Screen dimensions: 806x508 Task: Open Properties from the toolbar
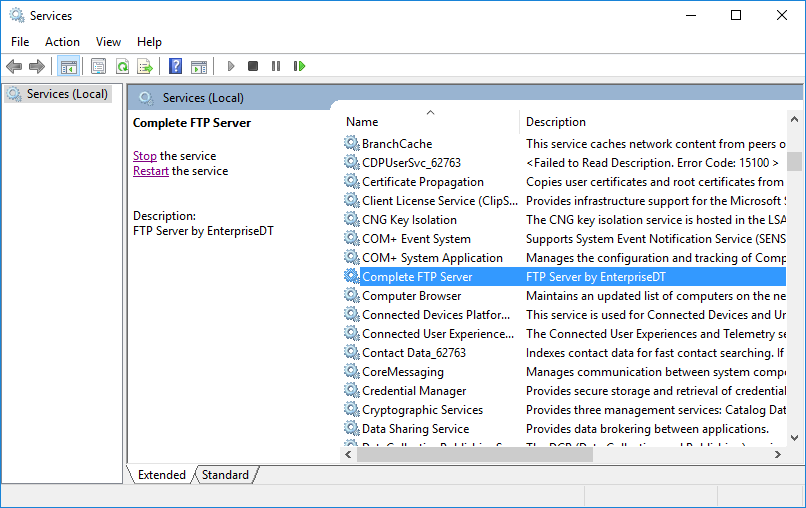[x=98, y=66]
